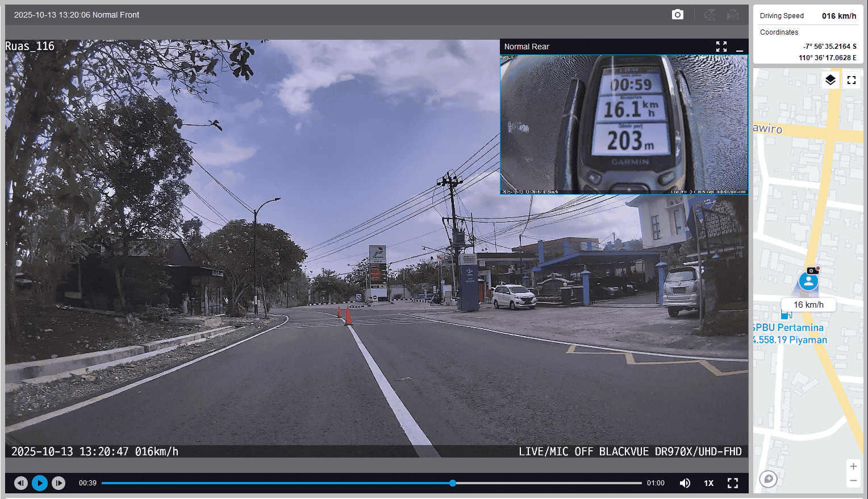
Task: Select the vehicle location marker on map
Action: 808,281
